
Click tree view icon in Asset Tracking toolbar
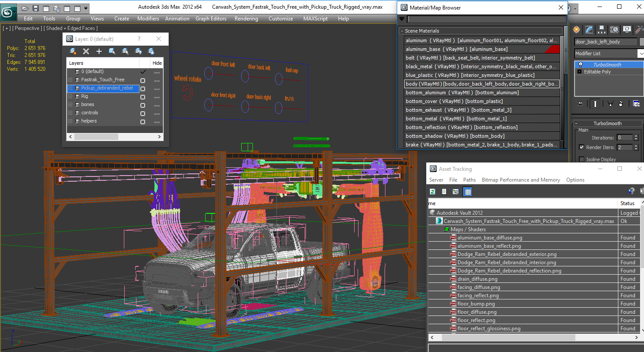[x=456, y=192]
